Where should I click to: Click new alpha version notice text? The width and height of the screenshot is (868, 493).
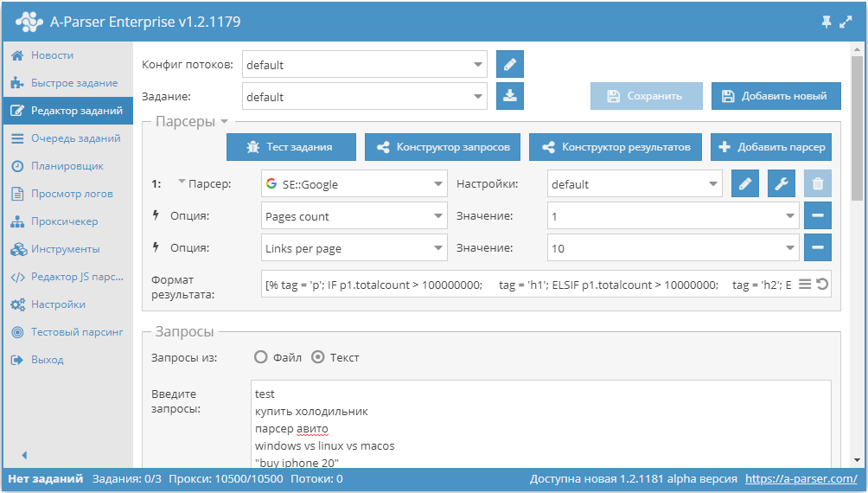pos(634,478)
